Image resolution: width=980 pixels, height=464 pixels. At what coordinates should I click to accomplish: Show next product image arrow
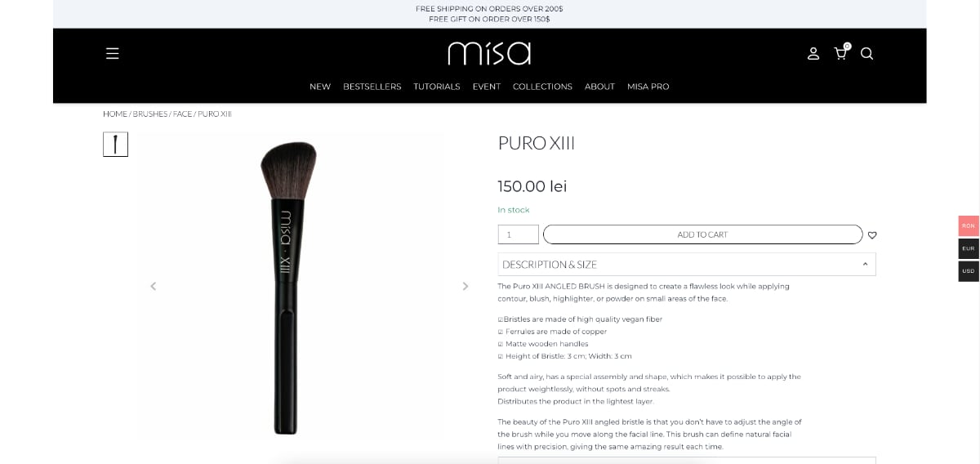click(465, 286)
